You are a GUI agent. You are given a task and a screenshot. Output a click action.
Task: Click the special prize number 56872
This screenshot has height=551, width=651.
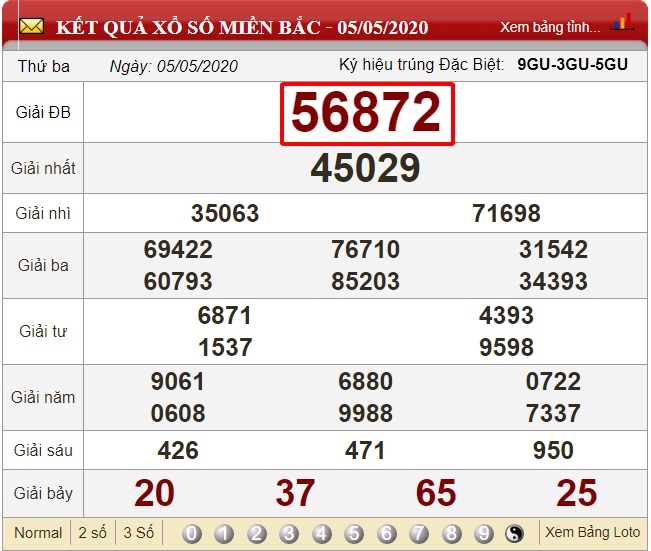point(366,114)
